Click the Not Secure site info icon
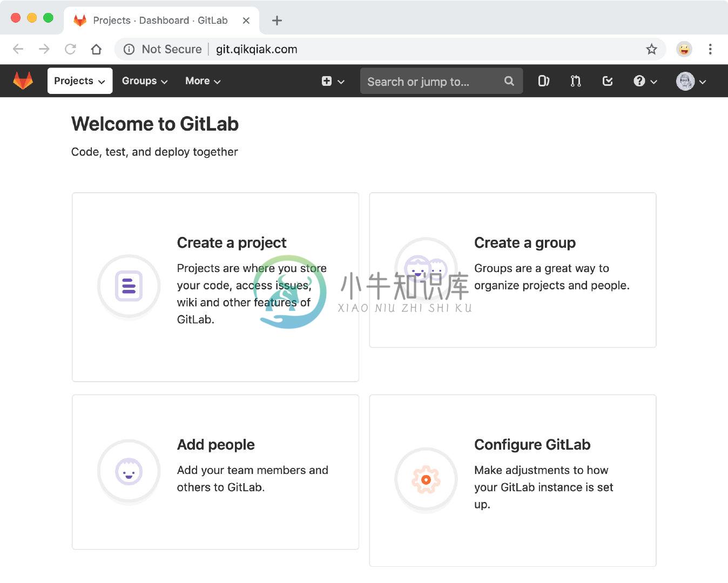Viewport: 728px width, 583px height. [x=129, y=49]
